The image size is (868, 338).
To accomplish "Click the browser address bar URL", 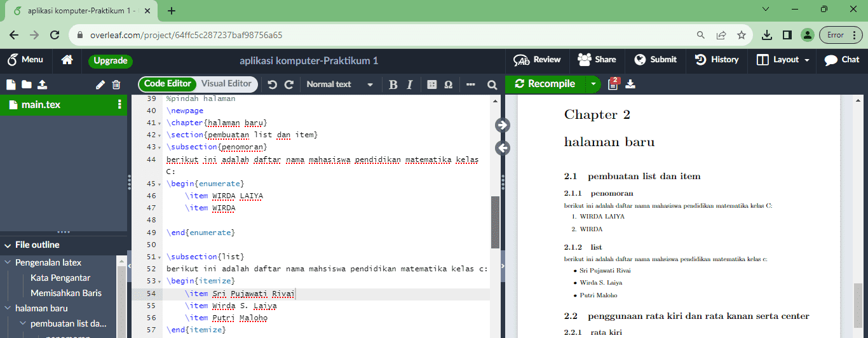I will [186, 35].
